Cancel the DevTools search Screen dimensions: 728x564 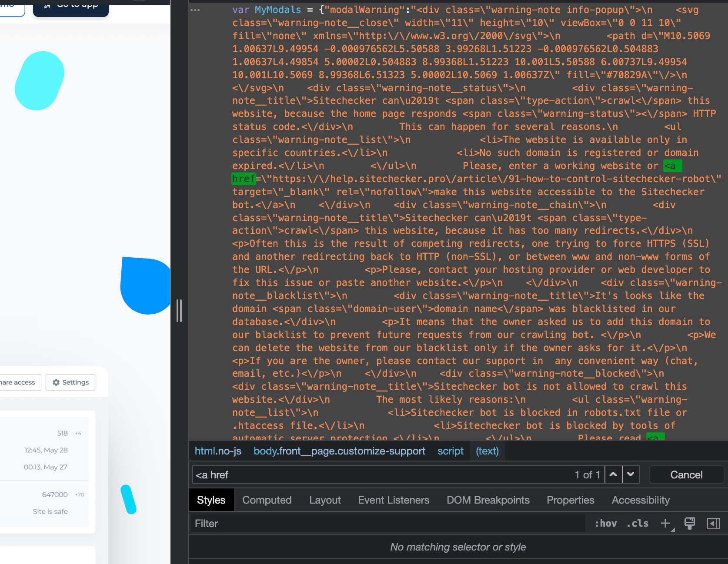pos(686,474)
